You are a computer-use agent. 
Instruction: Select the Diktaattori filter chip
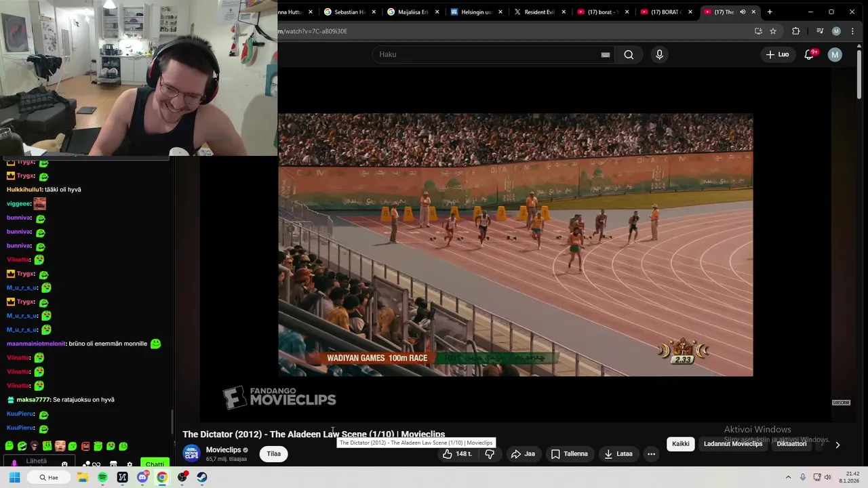click(791, 444)
